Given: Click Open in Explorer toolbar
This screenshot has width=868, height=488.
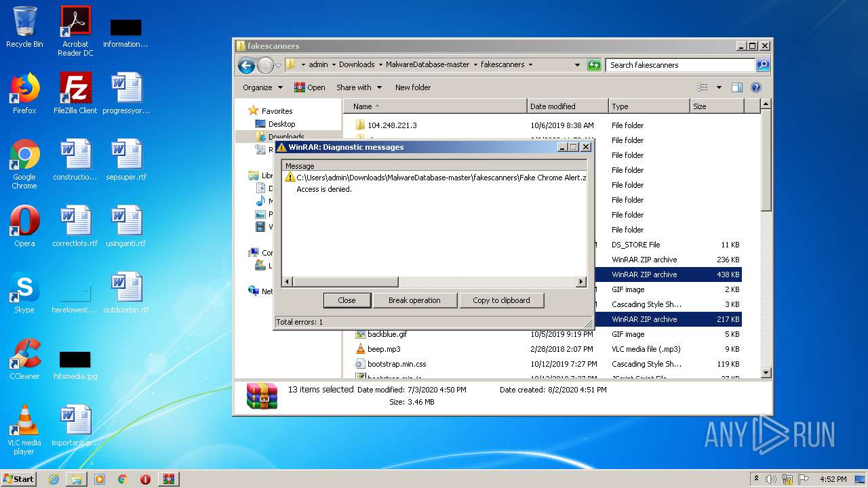Looking at the screenshot, I should coord(309,87).
